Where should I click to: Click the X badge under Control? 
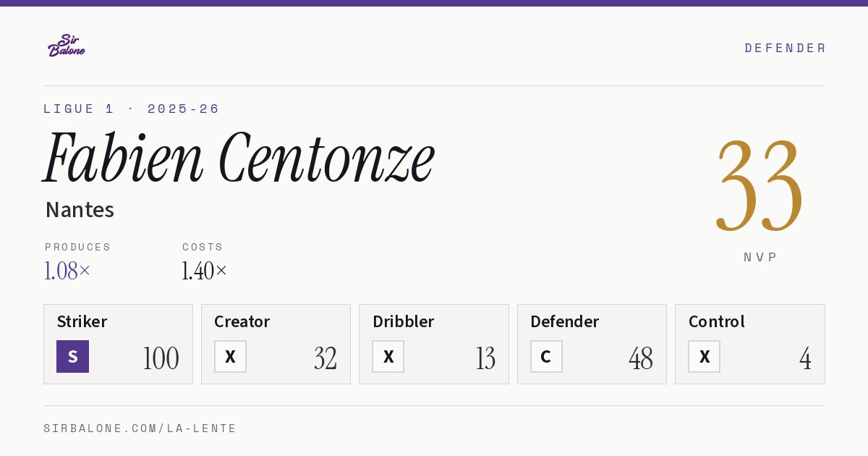(704, 356)
